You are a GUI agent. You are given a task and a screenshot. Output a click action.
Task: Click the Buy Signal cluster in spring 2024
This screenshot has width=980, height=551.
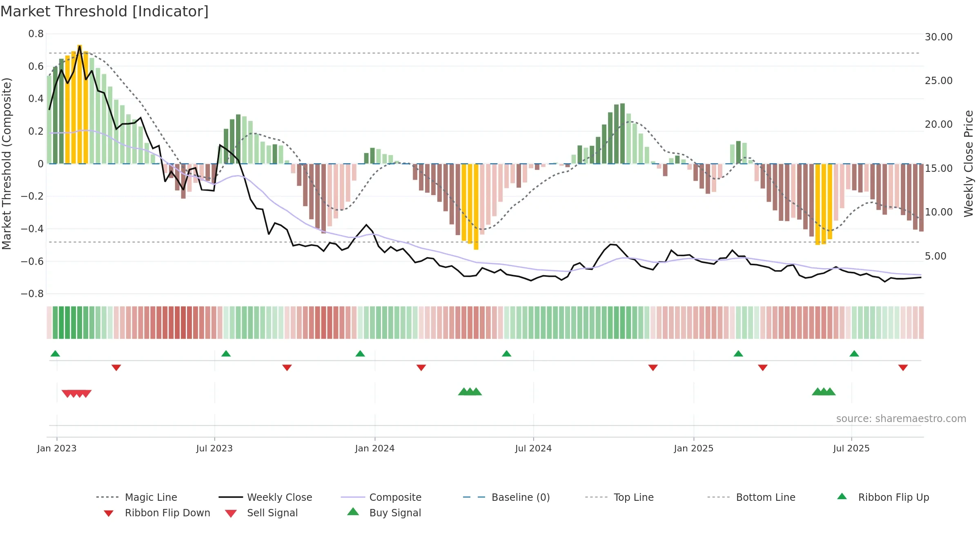coord(470,391)
